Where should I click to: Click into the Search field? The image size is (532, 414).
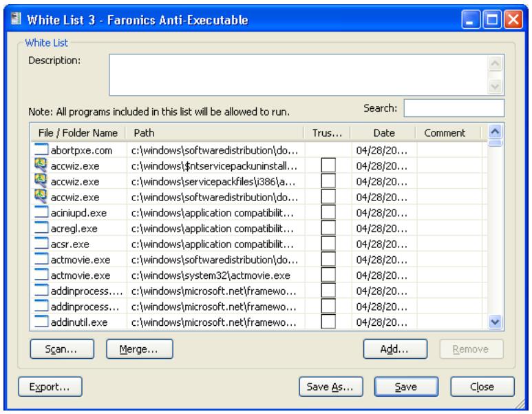[454, 108]
